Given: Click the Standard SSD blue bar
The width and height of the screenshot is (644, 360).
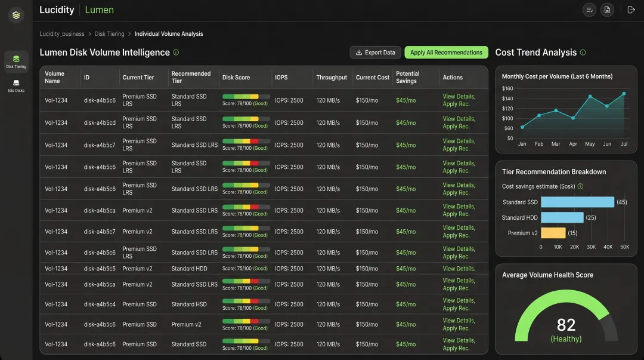Looking at the screenshot, I should coord(577,202).
